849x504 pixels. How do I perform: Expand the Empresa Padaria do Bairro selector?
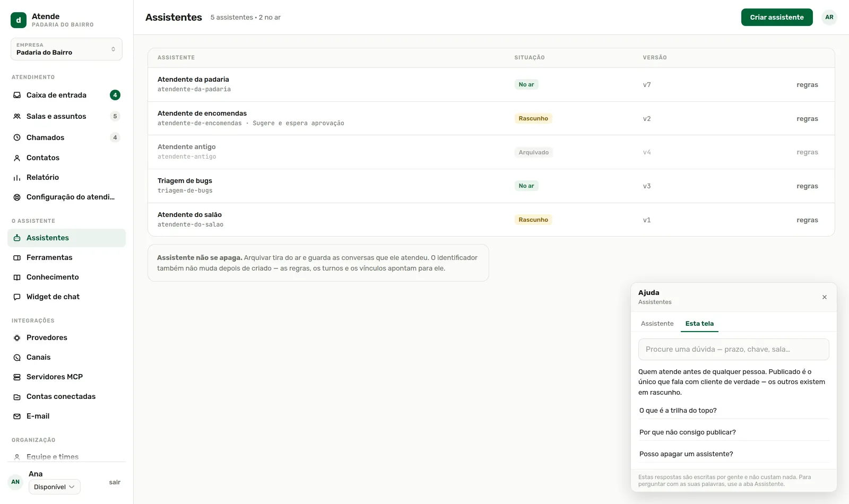tap(66, 49)
